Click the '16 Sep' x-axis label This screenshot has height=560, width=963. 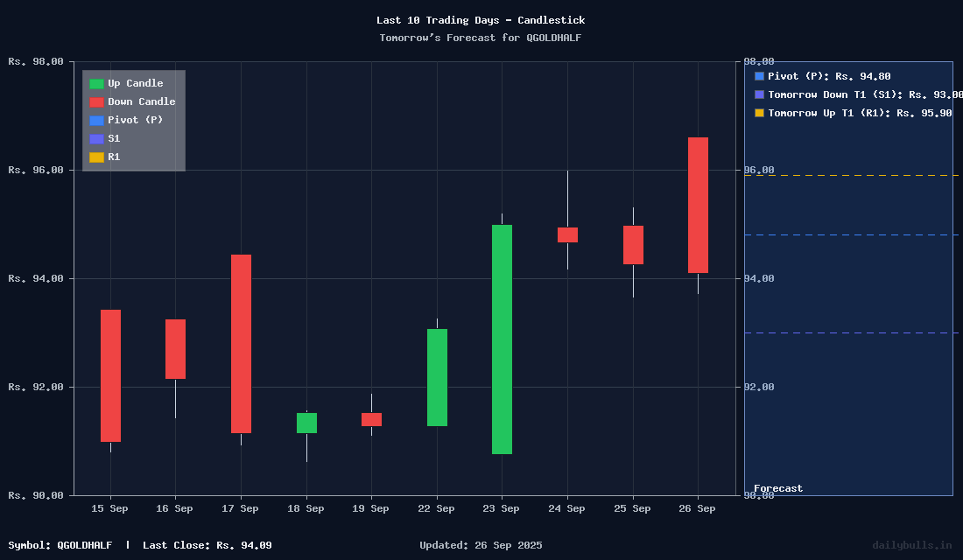pos(174,508)
